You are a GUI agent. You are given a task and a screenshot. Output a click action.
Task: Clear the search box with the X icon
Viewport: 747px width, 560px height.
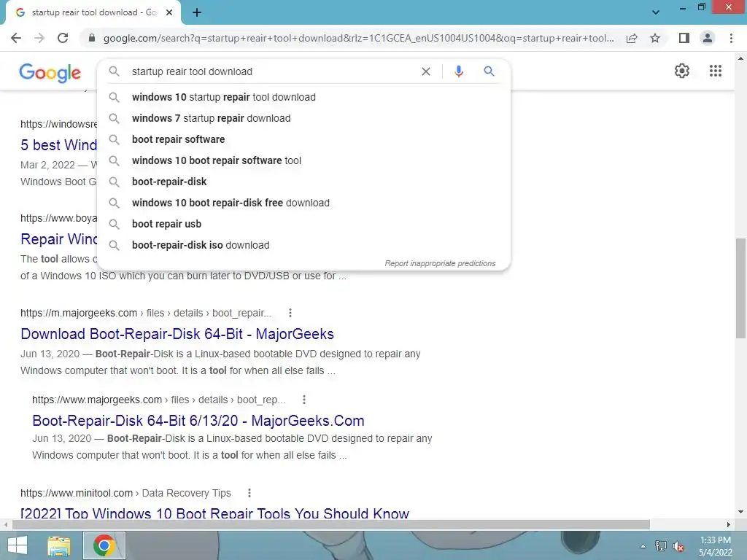pyautogui.click(x=426, y=71)
